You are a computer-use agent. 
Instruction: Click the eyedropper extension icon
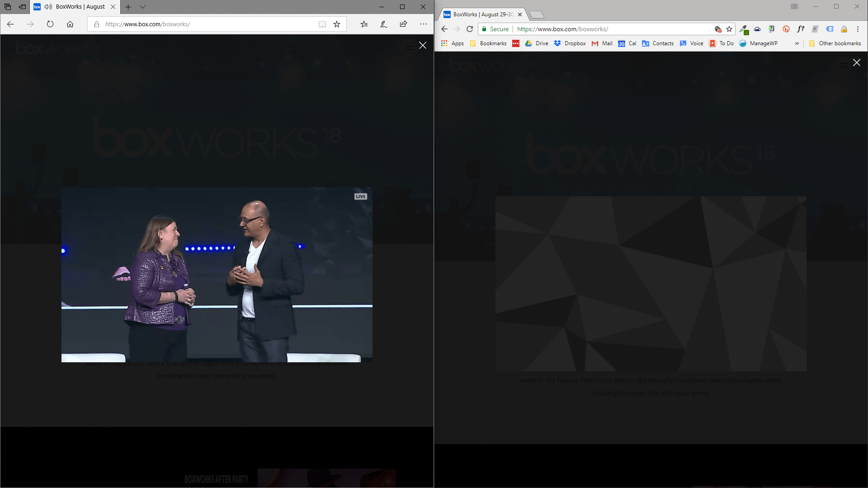click(x=744, y=29)
